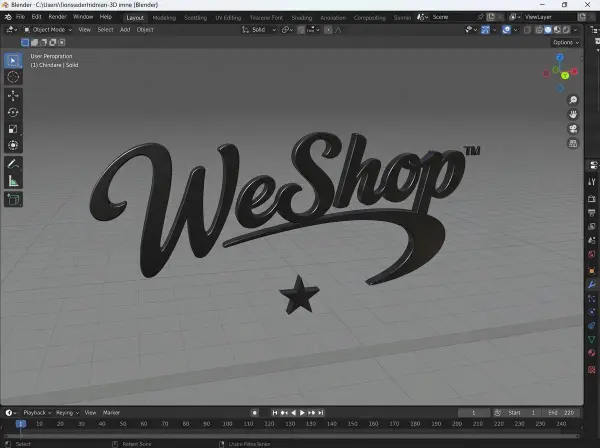Open the World properties tab
Image resolution: width=600 pixels, height=448 pixels.
pyautogui.click(x=592, y=254)
